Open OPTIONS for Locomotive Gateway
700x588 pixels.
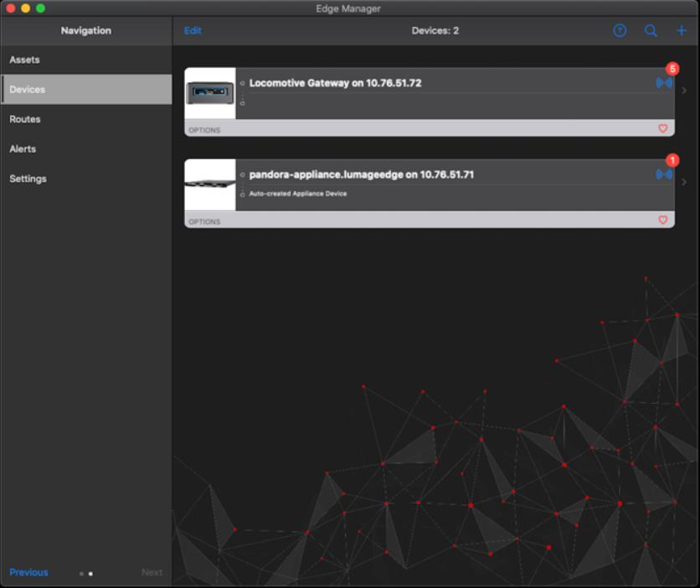(x=204, y=130)
